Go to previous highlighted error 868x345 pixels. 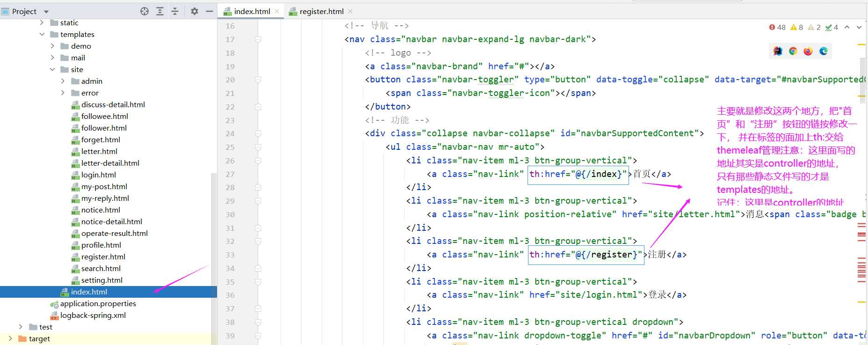coord(847,27)
